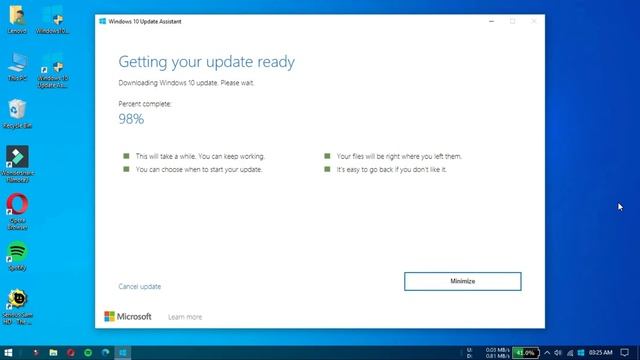Image resolution: width=640 pixels, height=360 pixels.
Task: Open Microsoft Edge from the taskbar
Action: pos(105,353)
